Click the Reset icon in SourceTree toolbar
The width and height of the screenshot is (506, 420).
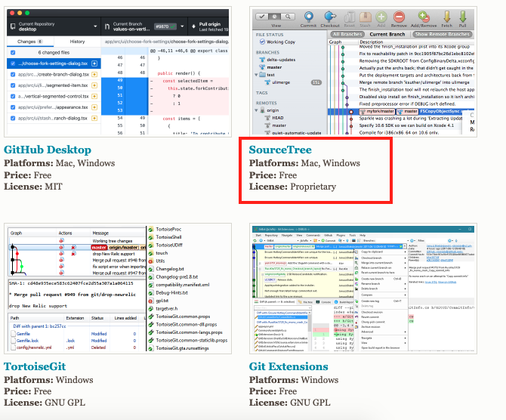pyautogui.click(x=349, y=17)
